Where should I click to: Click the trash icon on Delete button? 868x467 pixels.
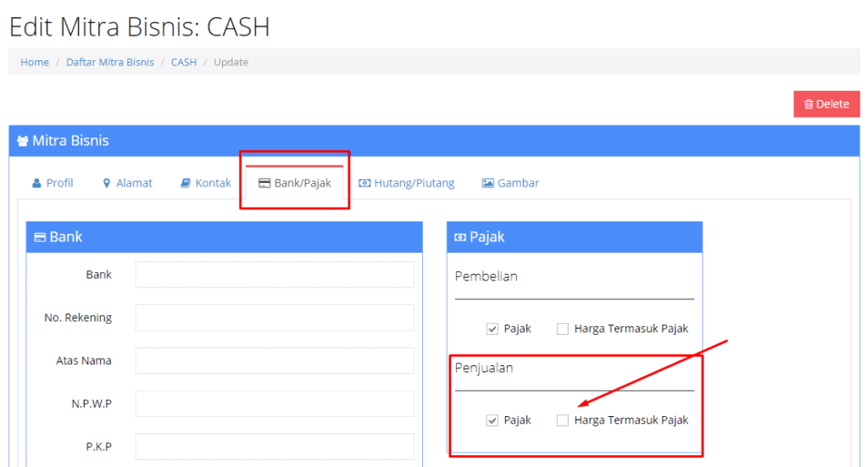pos(809,104)
